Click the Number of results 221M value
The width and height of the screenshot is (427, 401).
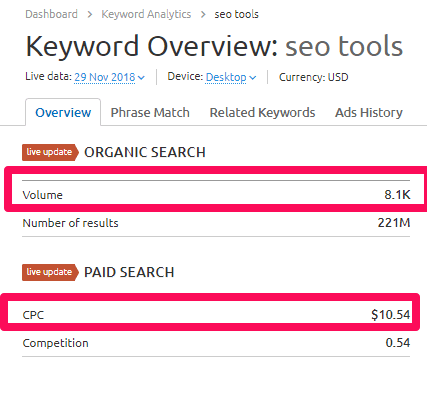point(394,223)
